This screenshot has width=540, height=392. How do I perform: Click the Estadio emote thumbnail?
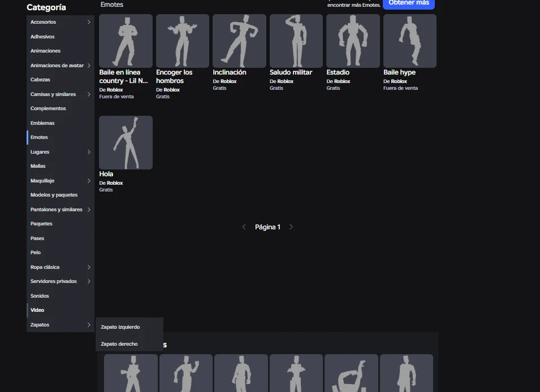tap(353, 41)
